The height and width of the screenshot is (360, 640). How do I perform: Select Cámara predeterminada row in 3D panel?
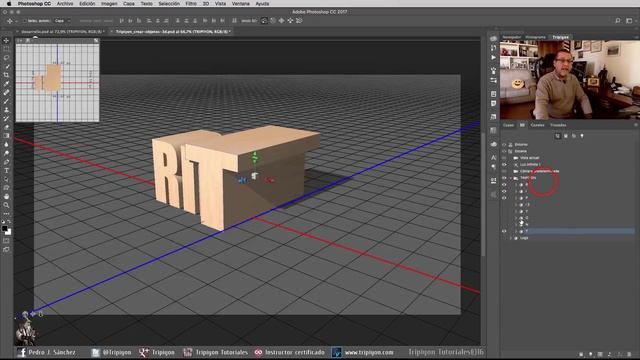point(540,171)
